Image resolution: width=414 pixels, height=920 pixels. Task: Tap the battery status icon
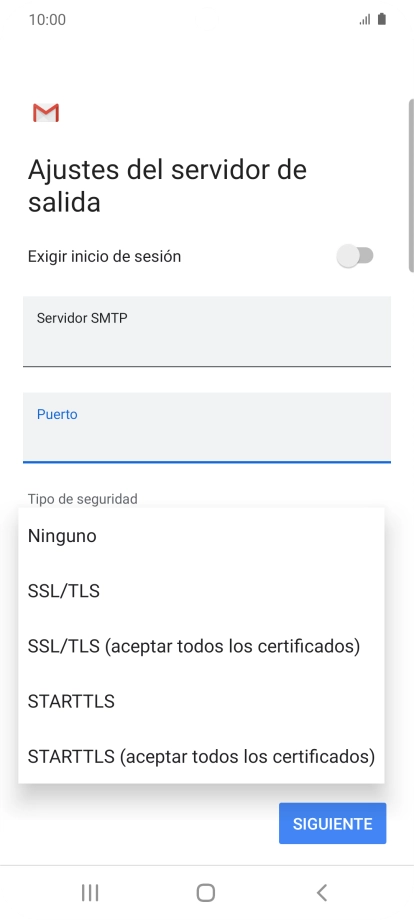click(382, 19)
